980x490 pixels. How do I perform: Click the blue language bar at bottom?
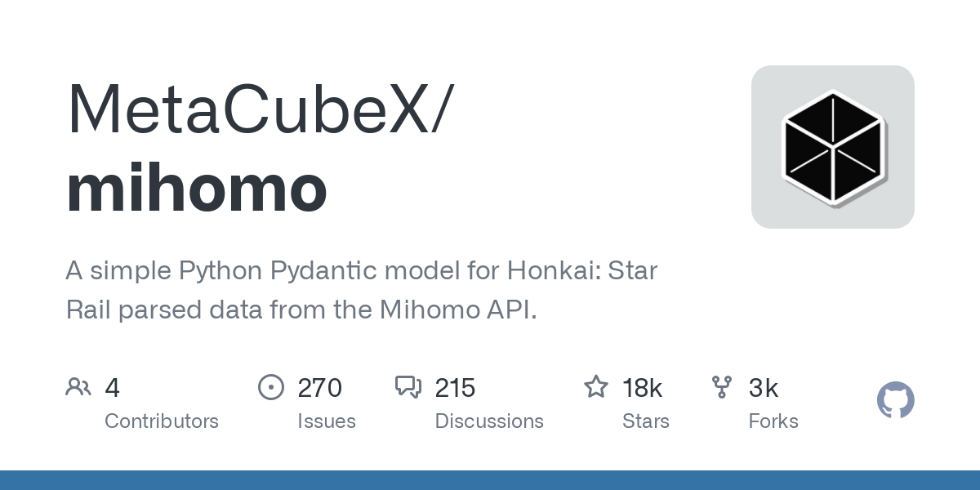[490, 480]
